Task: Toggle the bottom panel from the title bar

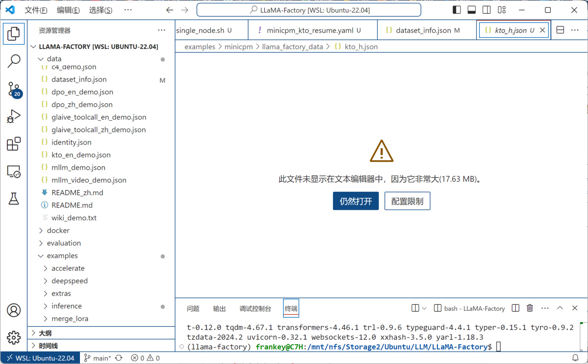Action: click(472, 10)
